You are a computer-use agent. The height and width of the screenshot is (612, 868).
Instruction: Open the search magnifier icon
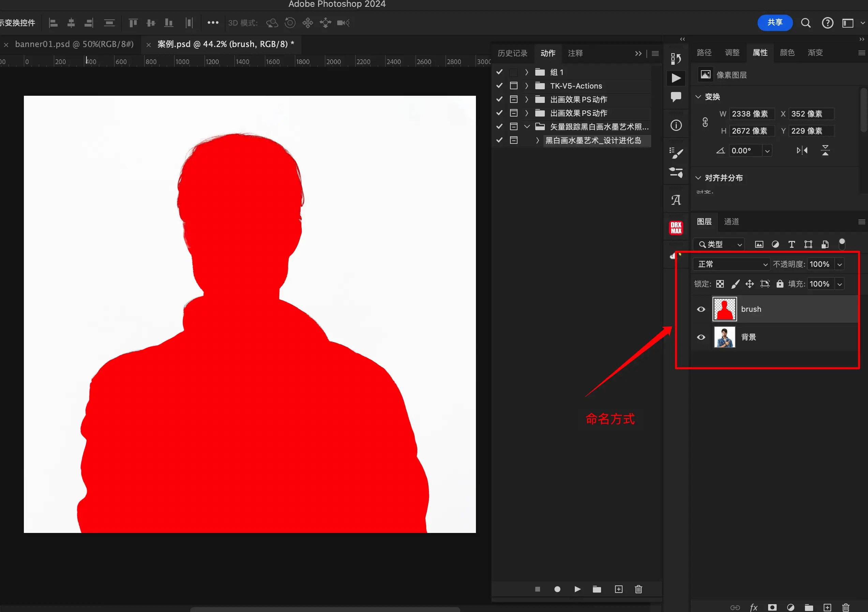[x=806, y=23]
